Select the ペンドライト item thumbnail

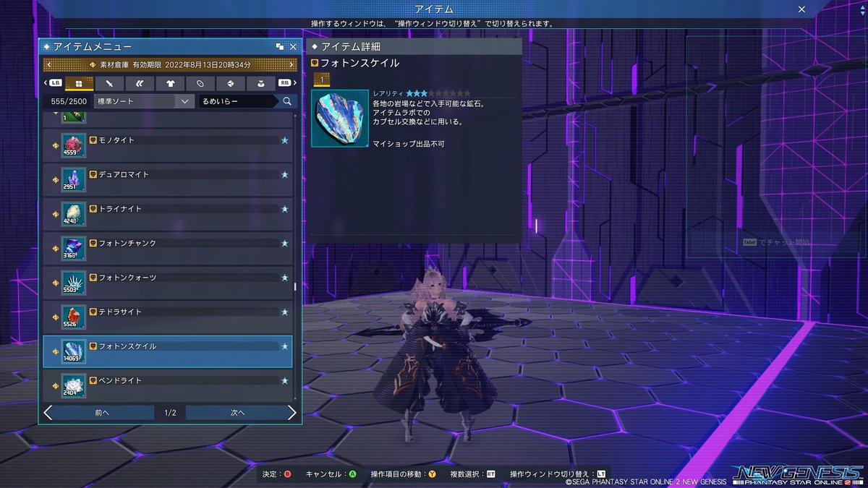click(74, 386)
